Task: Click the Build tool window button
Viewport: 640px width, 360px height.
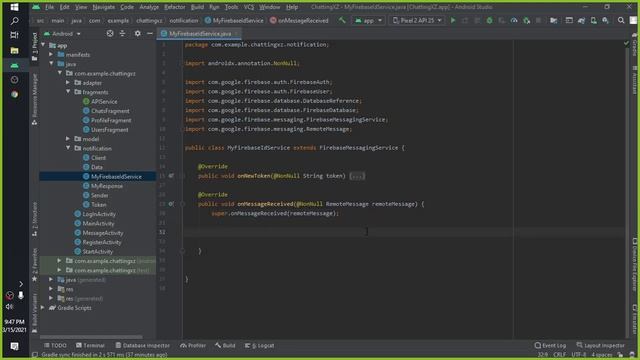Action: (x=225, y=345)
